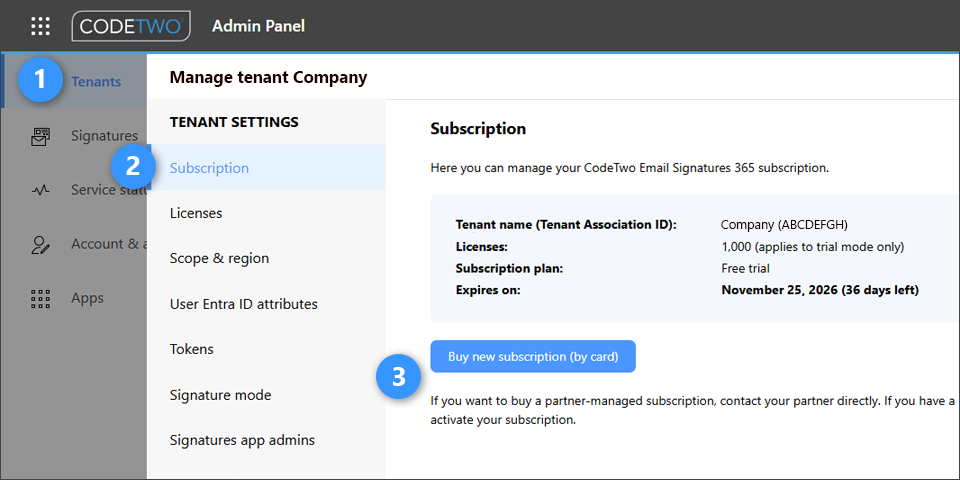Image resolution: width=960 pixels, height=480 pixels.
Task: Open Signature mode settings
Action: tap(266, 395)
